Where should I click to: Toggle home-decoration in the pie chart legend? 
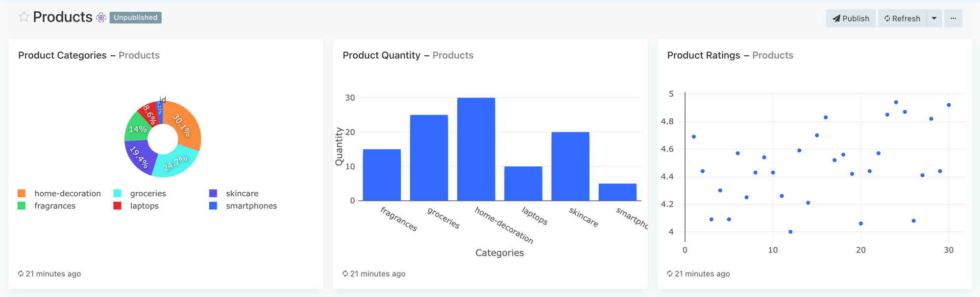pos(67,193)
